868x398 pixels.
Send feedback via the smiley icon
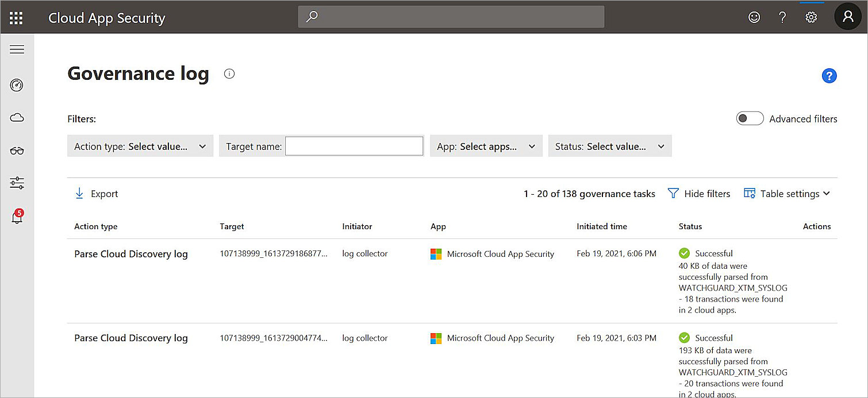tap(754, 17)
